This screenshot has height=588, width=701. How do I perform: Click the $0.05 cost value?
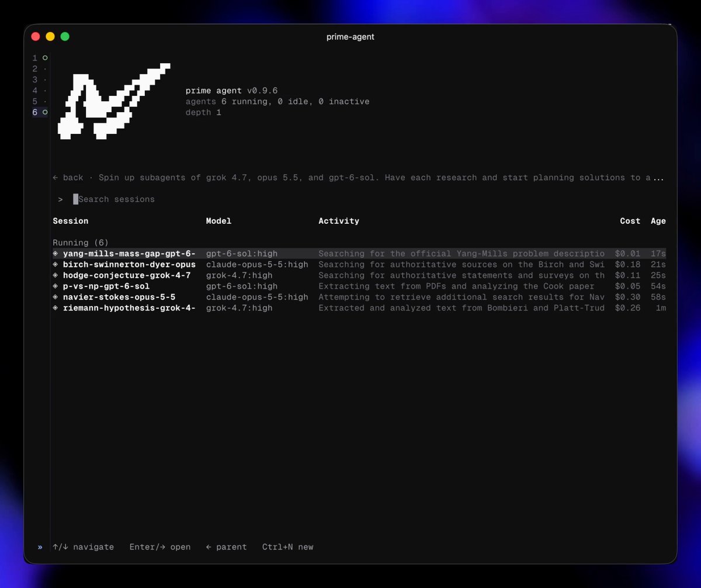(628, 286)
